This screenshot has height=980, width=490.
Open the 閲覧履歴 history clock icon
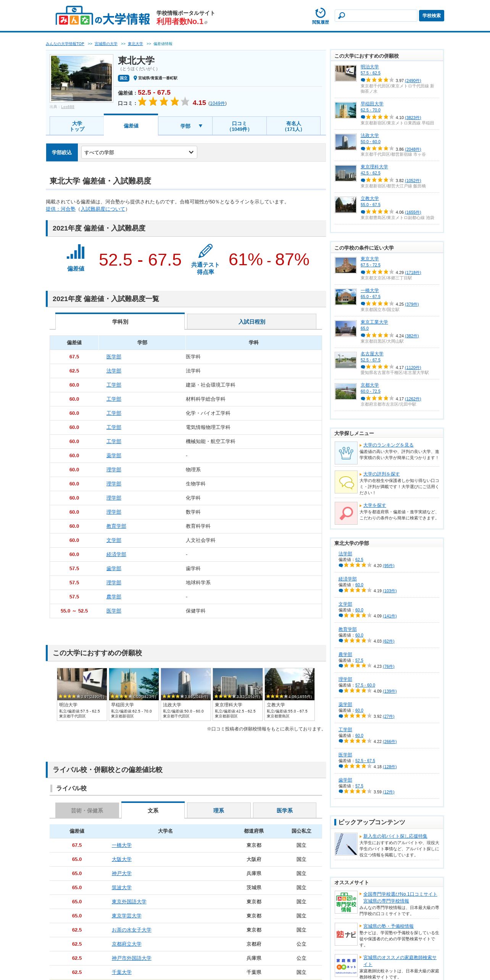[x=320, y=13]
